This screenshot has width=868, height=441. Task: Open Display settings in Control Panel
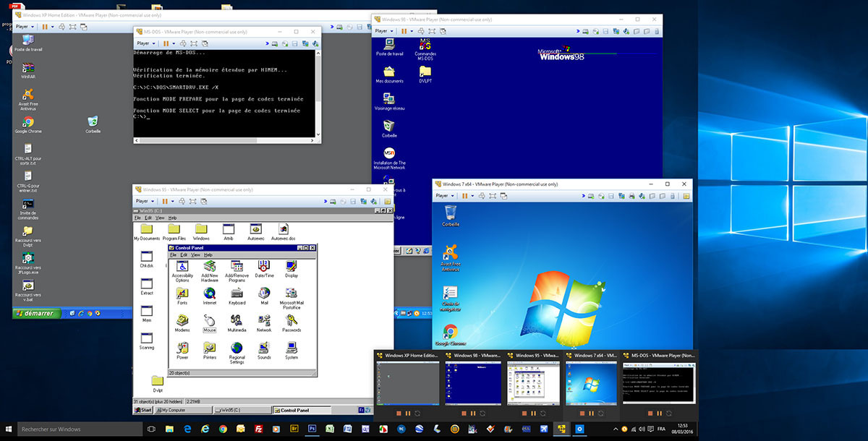pos(292,269)
